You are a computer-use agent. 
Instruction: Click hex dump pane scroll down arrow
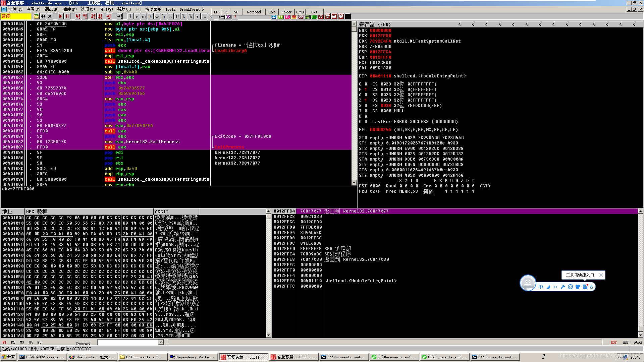pyautogui.click(x=268, y=335)
